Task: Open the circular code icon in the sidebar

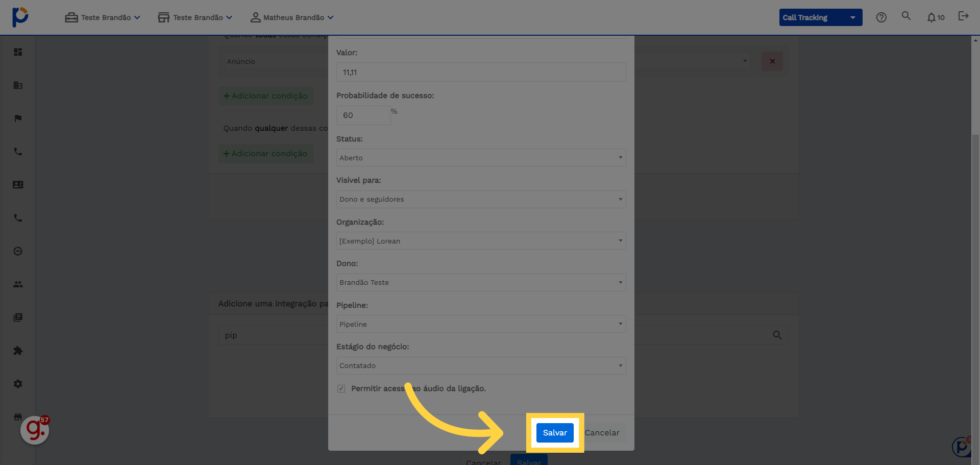Action: tap(18, 251)
